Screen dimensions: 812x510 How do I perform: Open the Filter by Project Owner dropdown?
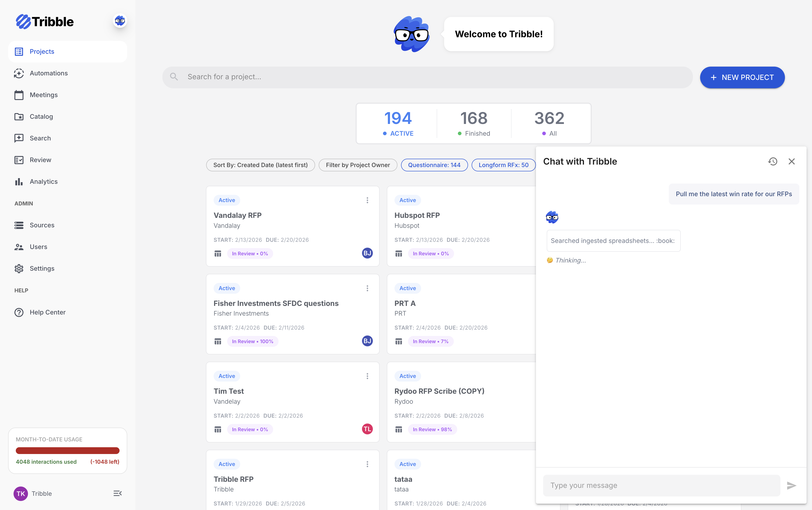coord(358,165)
